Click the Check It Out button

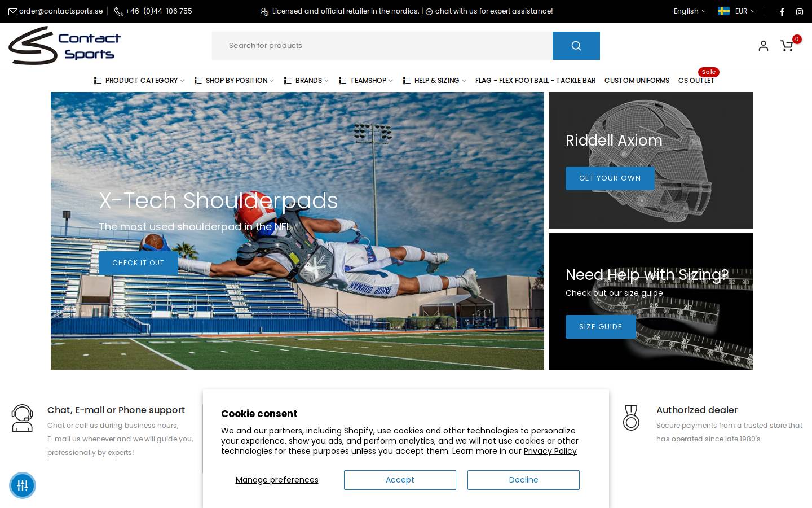pyautogui.click(x=138, y=263)
